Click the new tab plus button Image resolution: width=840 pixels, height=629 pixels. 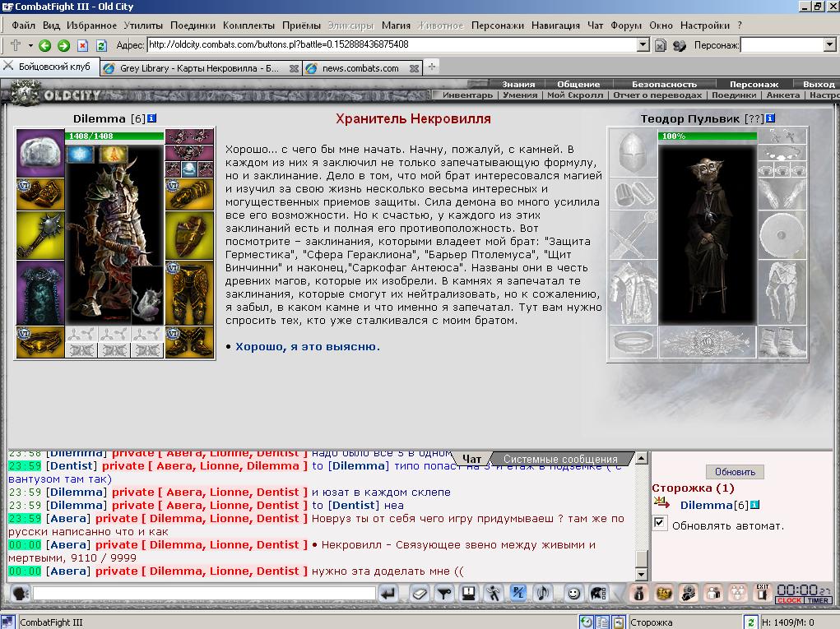[x=432, y=67]
